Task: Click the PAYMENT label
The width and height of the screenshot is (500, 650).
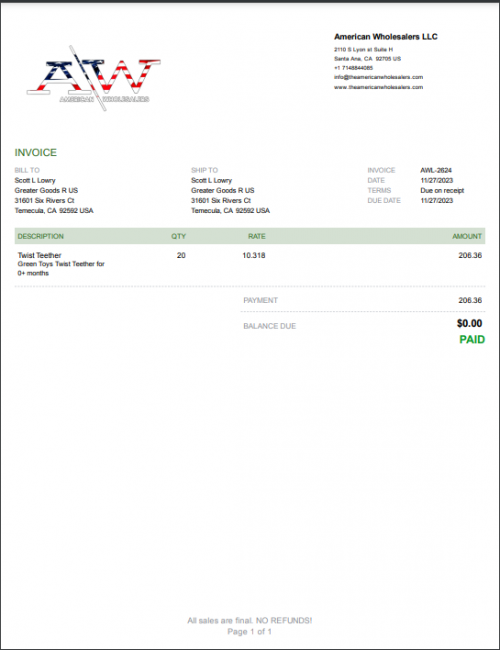Action: coord(260,300)
